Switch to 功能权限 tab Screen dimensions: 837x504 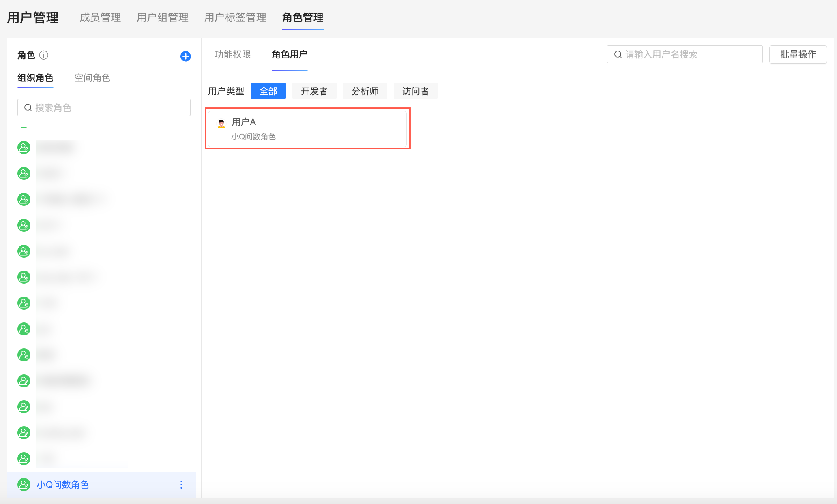(x=232, y=54)
